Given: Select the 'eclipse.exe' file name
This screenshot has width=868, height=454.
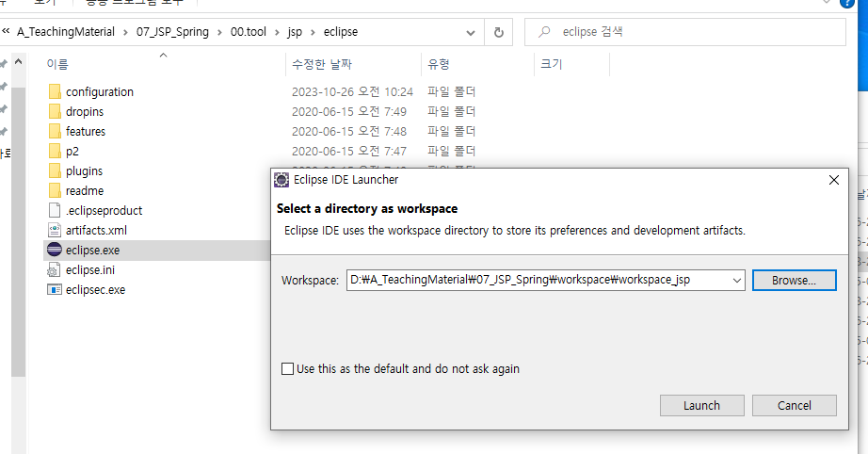Looking at the screenshot, I should (x=92, y=251).
